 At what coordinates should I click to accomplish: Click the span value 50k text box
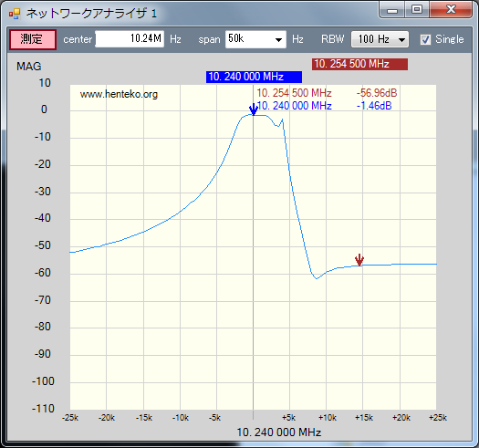click(x=249, y=39)
